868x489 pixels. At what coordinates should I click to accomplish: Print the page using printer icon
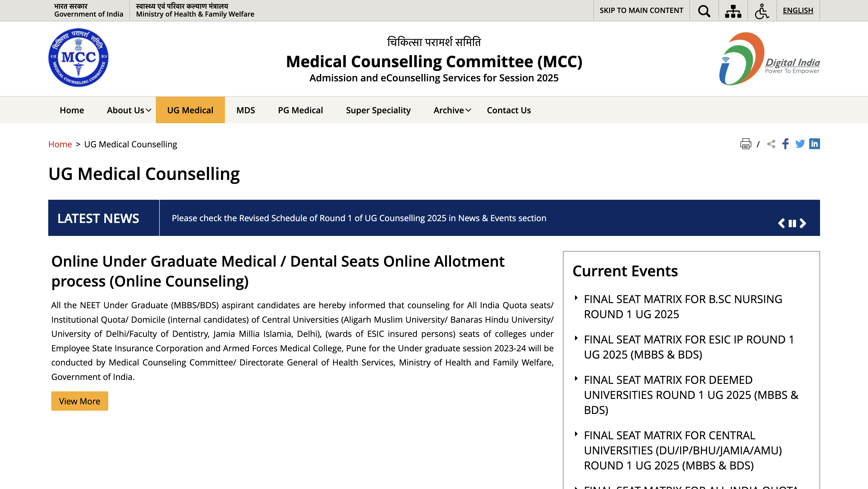745,144
